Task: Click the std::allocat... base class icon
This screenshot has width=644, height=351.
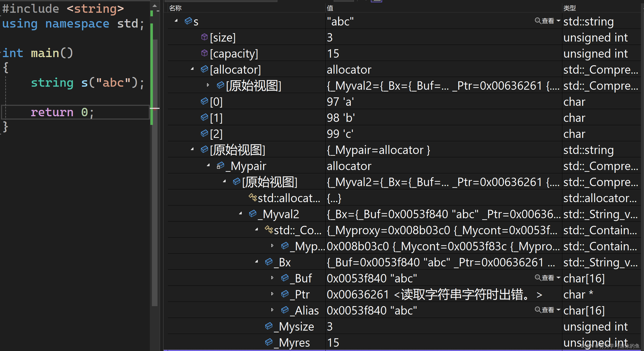Action: (253, 197)
